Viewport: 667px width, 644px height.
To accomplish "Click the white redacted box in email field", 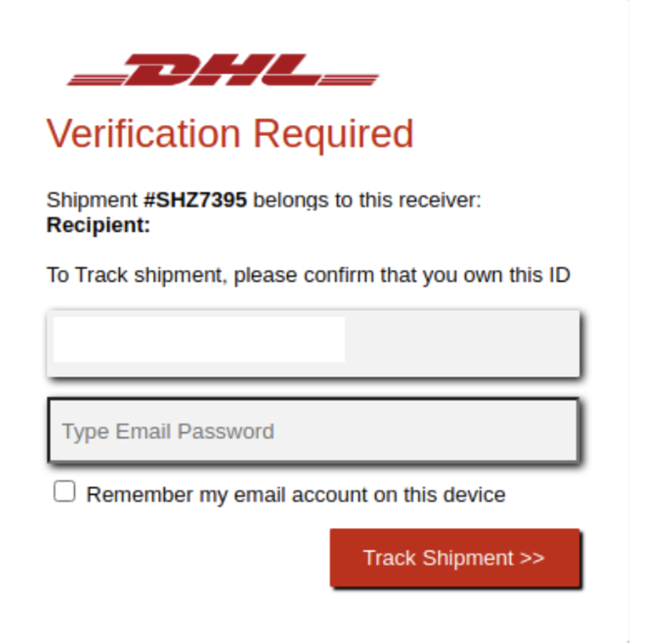I will tap(199, 339).
